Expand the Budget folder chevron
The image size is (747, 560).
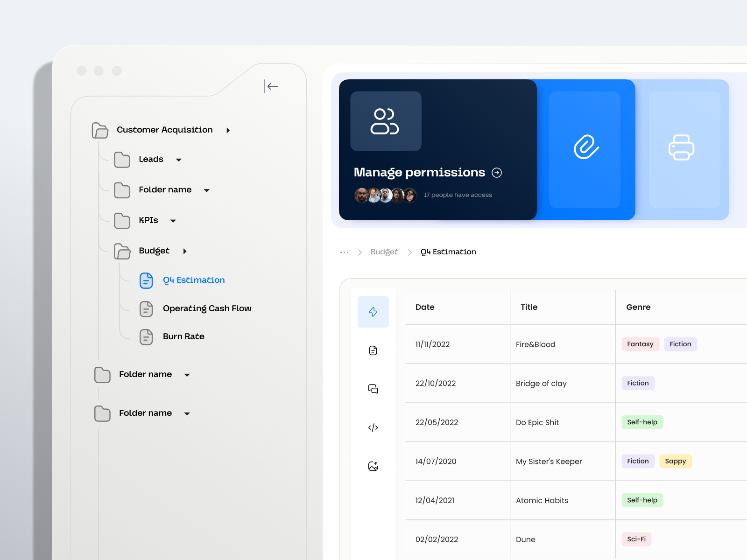(x=185, y=251)
